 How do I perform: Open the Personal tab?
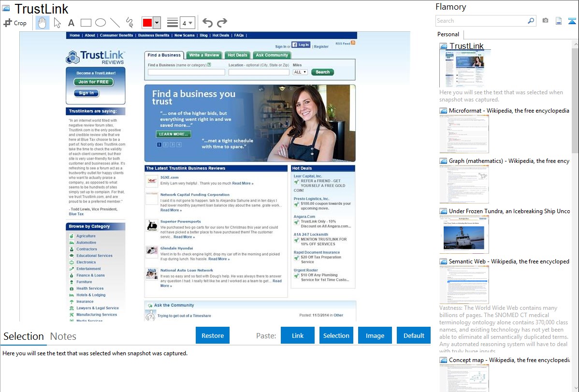pyautogui.click(x=449, y=34)
